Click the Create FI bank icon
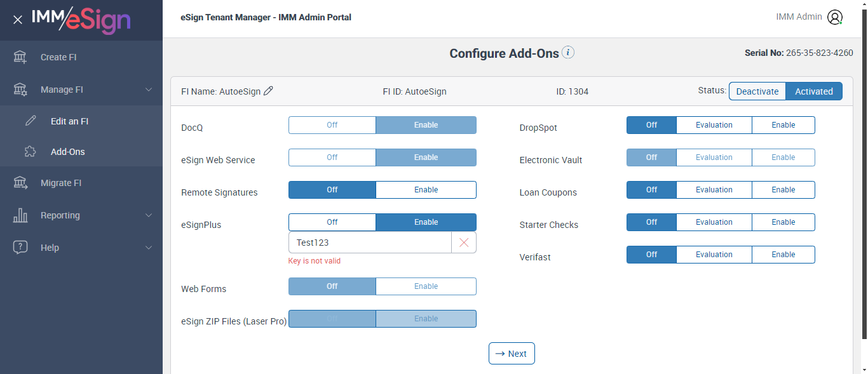868x374 pixels. 20,57
